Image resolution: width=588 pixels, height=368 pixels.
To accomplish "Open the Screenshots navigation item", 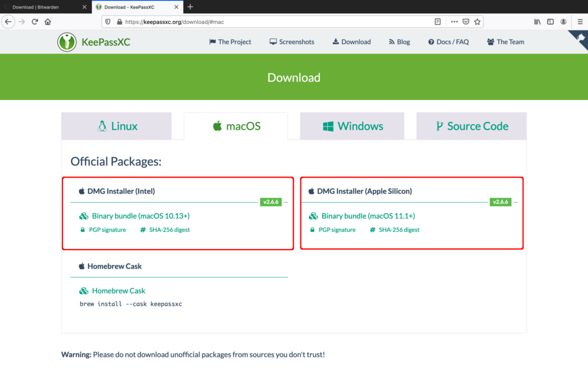I will [x=292, y=42].
